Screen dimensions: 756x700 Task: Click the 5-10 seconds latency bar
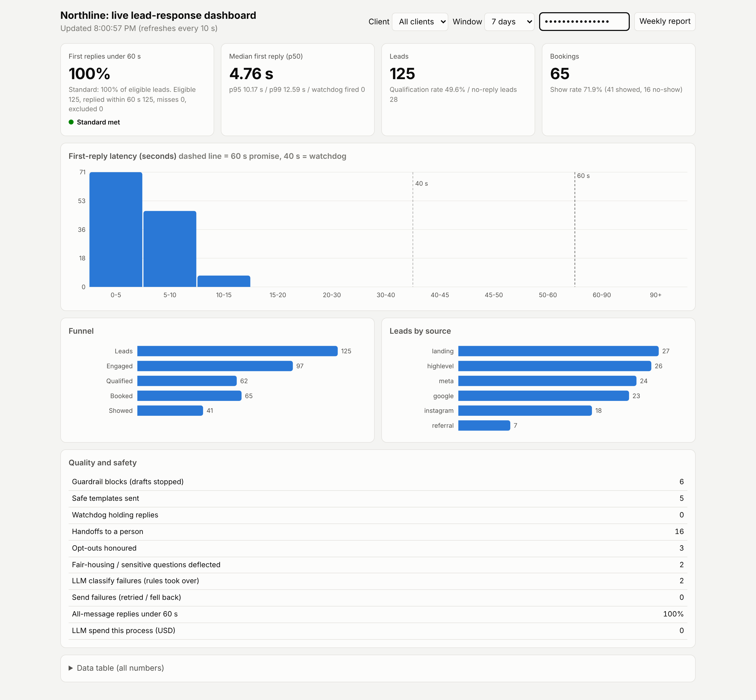pos(170,249)
